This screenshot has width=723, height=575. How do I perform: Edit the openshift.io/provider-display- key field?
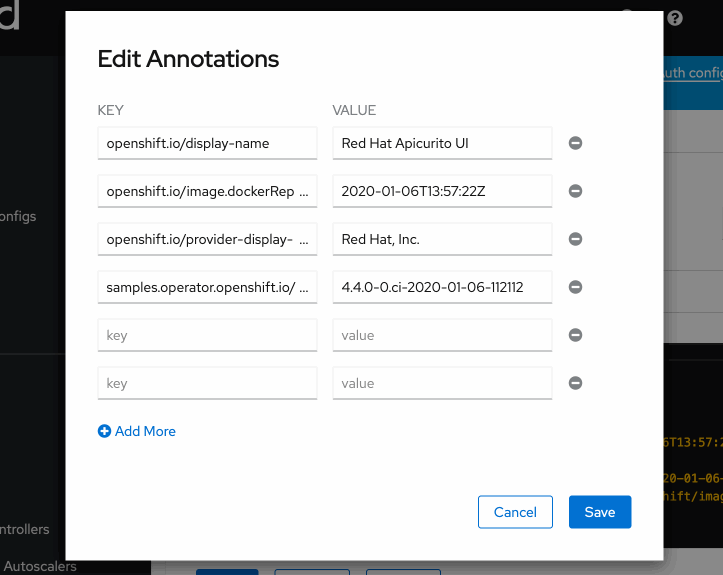(x=207, y=239)
